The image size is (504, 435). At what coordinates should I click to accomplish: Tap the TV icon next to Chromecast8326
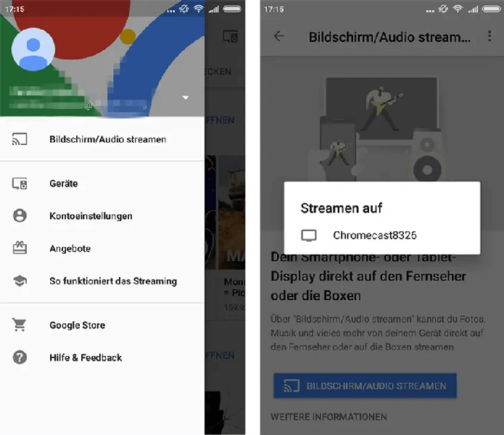click(309, 235)
